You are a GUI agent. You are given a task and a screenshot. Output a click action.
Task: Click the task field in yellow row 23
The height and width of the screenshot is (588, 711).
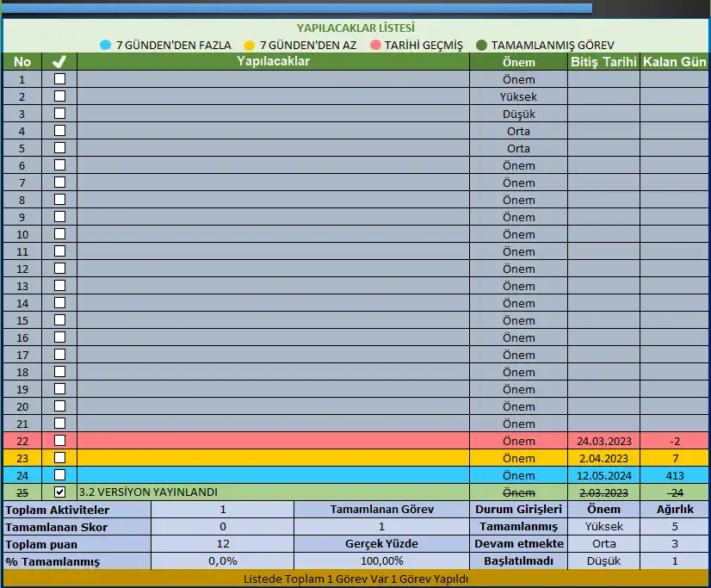click(273, 458)
